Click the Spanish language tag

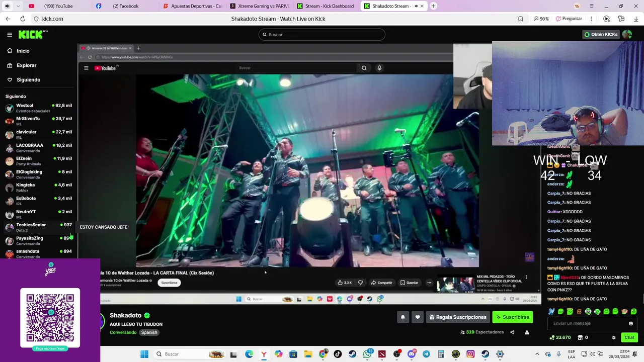(149, 332)
